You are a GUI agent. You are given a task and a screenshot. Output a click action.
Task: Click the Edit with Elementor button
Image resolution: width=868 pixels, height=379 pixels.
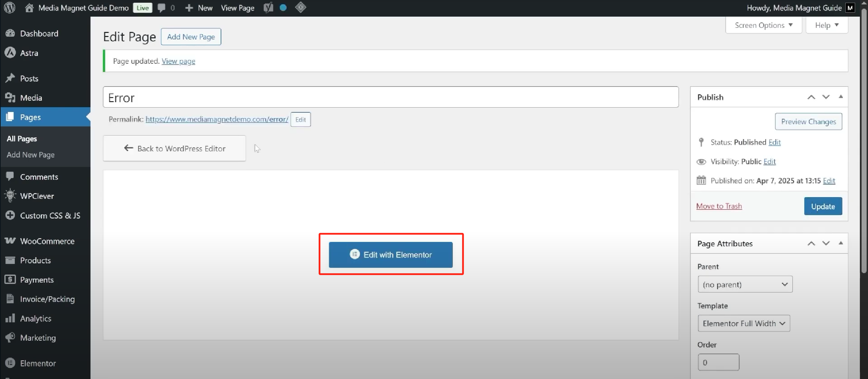pyautogui.click(x=390, y=254)
